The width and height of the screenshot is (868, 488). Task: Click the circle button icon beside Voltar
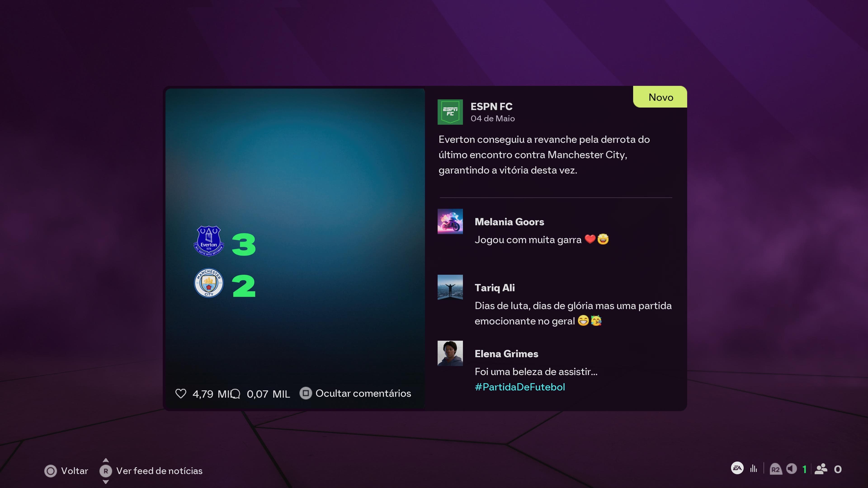click(x=51, y=471)
